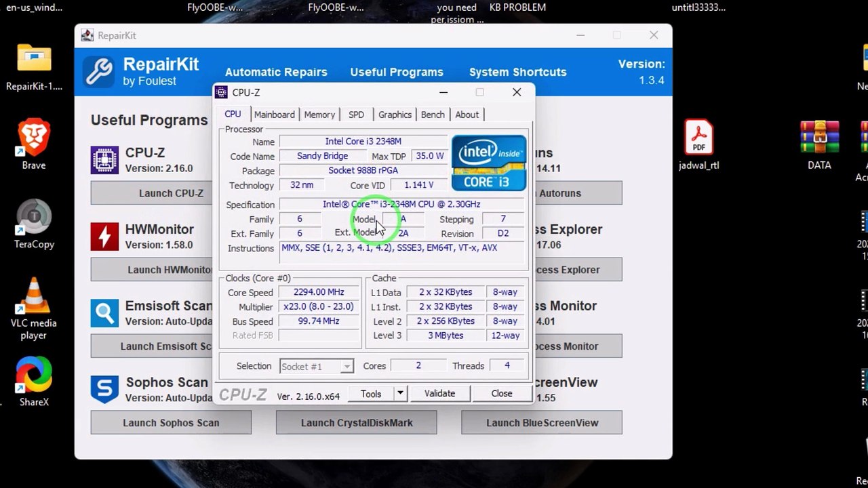Image resolution: width=868 pixels, height=488 pixels.
Task: Click the Cores count value field
Action: [x=418, y=366]
